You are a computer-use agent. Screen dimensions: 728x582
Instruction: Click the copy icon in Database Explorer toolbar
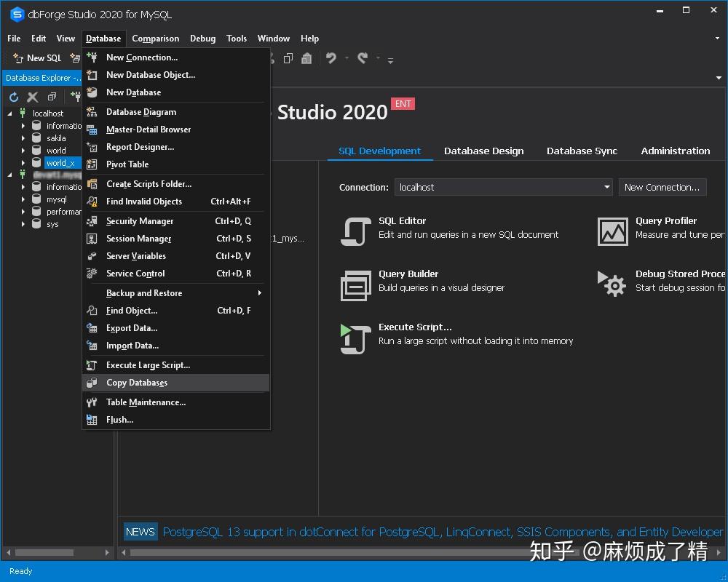tap(51, 96)
